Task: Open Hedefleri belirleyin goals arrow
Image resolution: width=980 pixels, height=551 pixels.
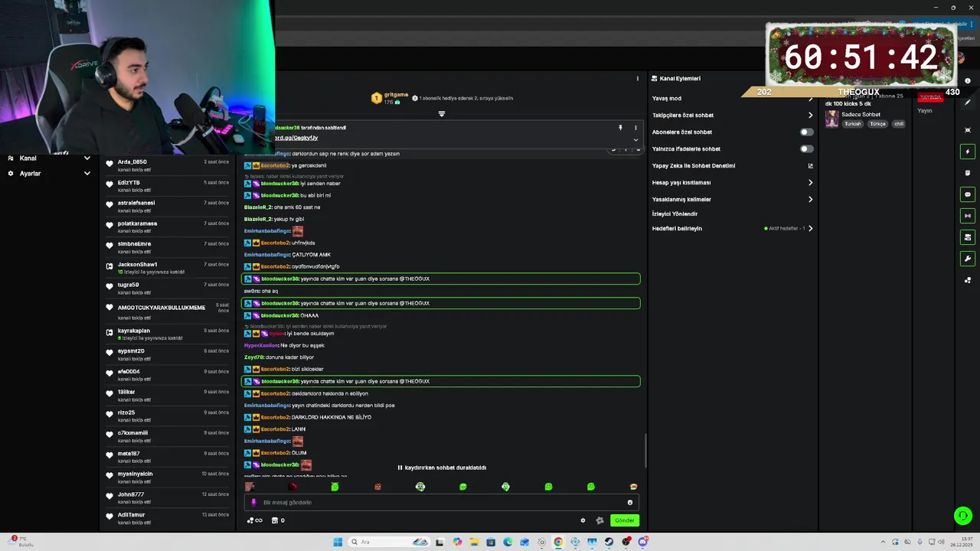Action: pyautogui.click(x=810, y=228)
